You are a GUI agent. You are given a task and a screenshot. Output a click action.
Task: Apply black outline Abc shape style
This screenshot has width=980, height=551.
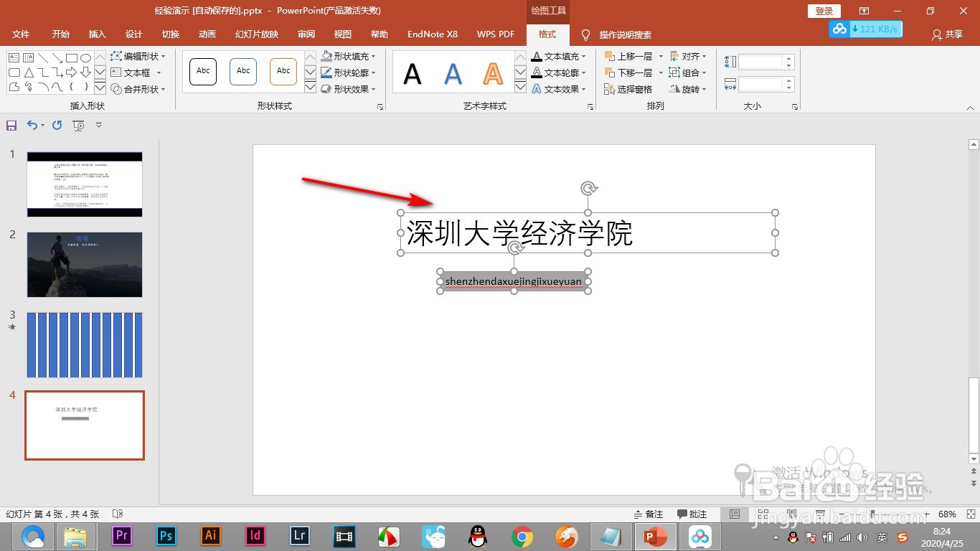tap(203, 72)
